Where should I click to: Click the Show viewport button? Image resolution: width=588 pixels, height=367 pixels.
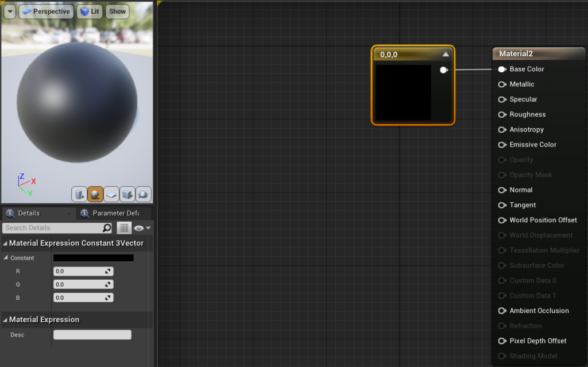[117, 11]
